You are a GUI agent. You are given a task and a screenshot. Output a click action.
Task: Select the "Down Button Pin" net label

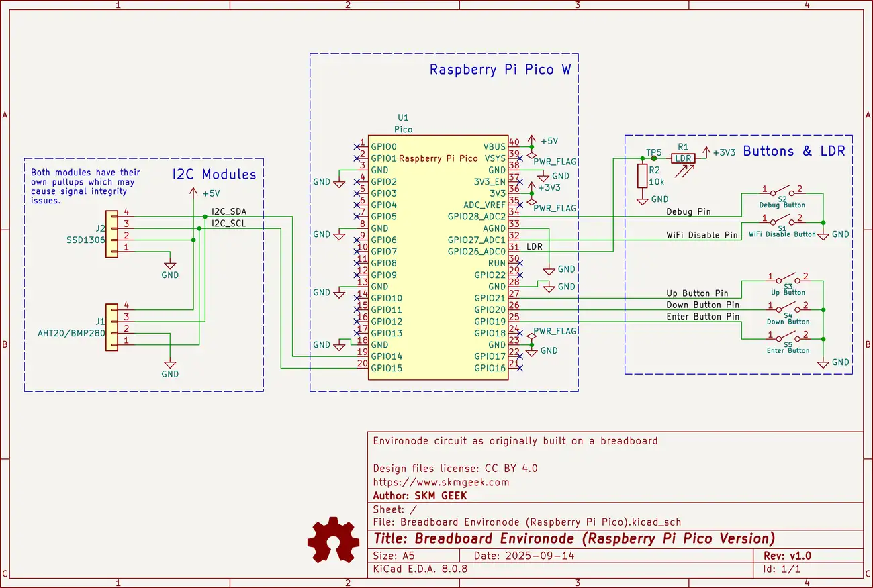point(702,305)
